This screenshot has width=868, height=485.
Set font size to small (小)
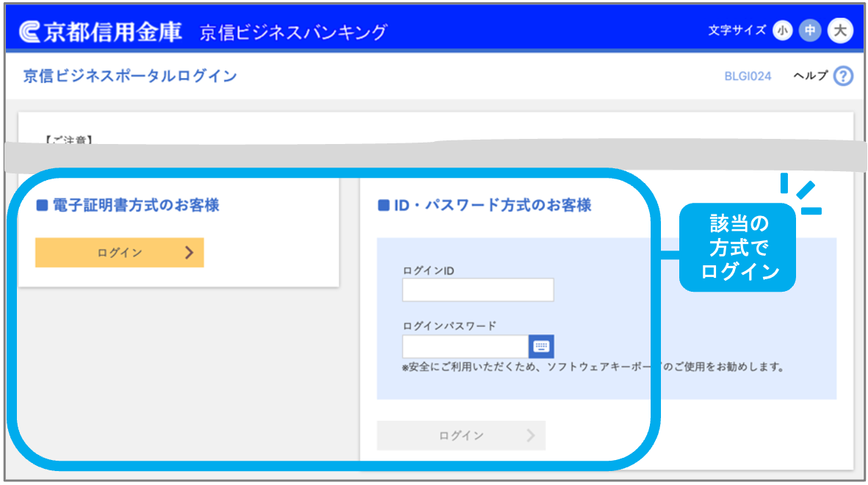[782, 31]
